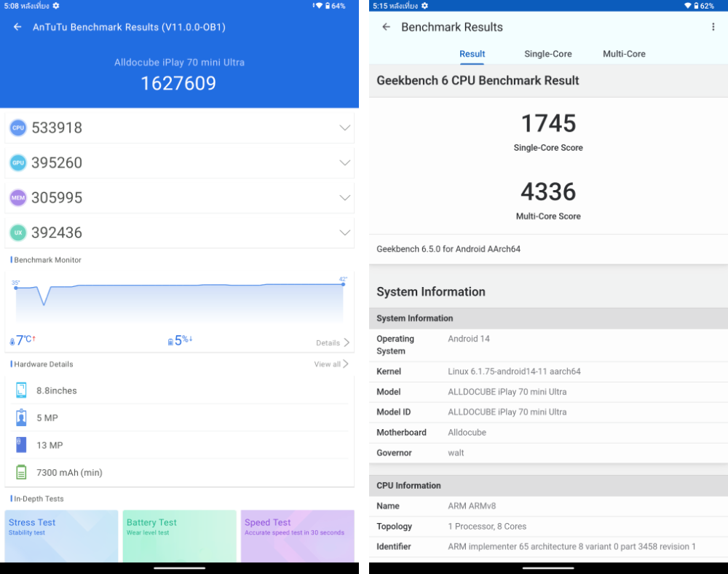Tap the CPU score badge icon
The image size is (728, 574).
point(17,128)
